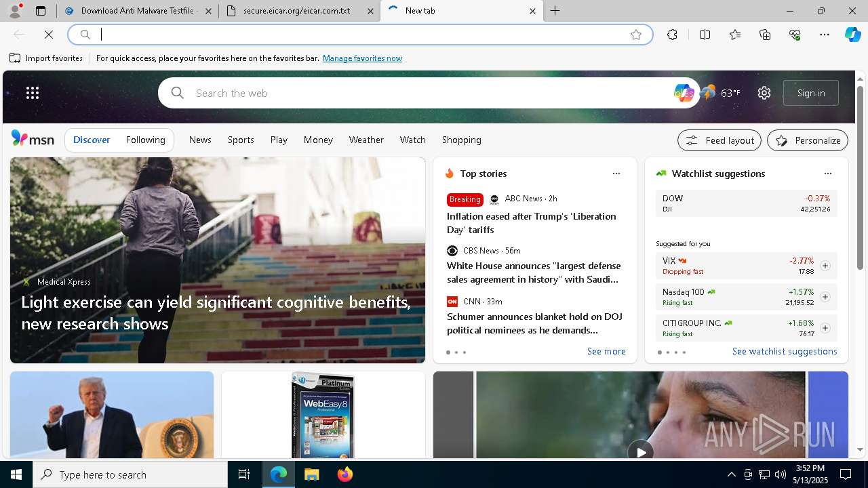
Task: Open weather showing 63°F
Action: click(720, 93)
